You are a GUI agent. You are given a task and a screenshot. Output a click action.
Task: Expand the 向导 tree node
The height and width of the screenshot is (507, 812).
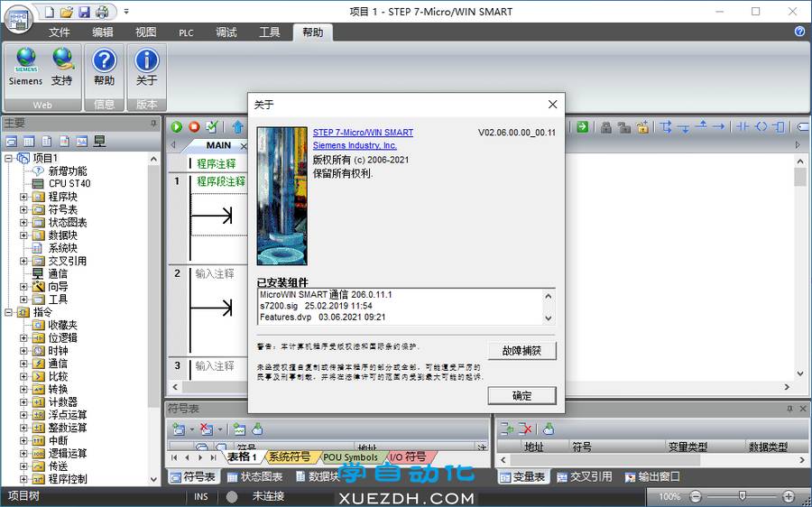pos(23,286)
